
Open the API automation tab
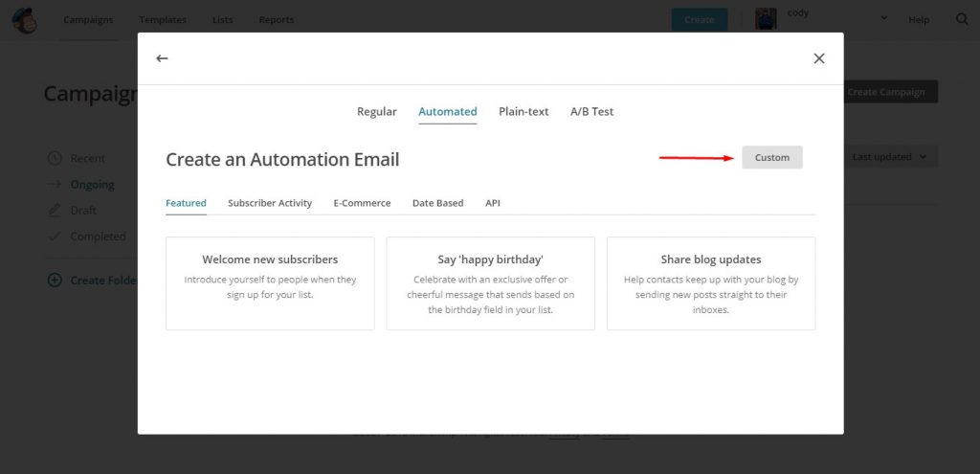coord(493,203)
